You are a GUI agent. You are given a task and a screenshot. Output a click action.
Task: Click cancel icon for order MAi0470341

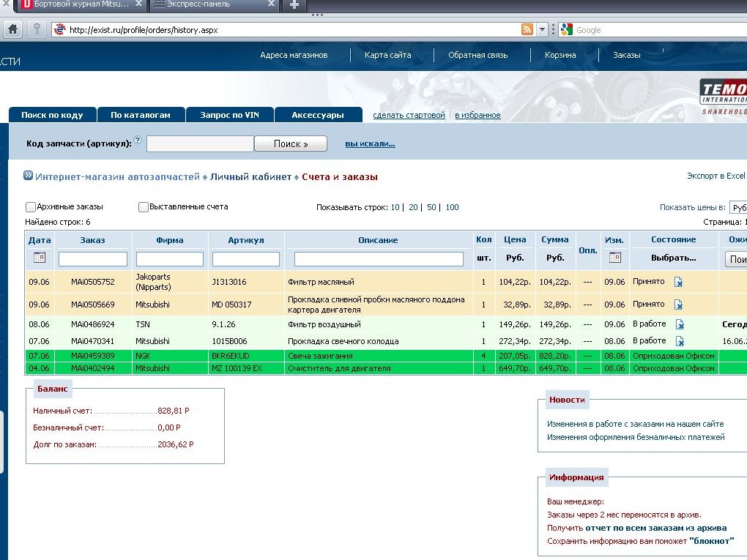point(680,341)
